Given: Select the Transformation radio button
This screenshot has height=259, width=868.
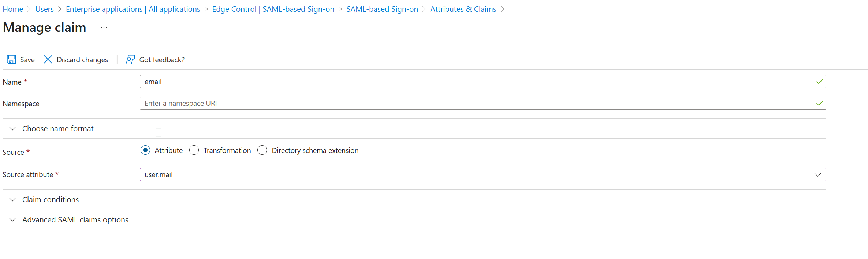Looking at the screenshot, I should pos(194,150).
